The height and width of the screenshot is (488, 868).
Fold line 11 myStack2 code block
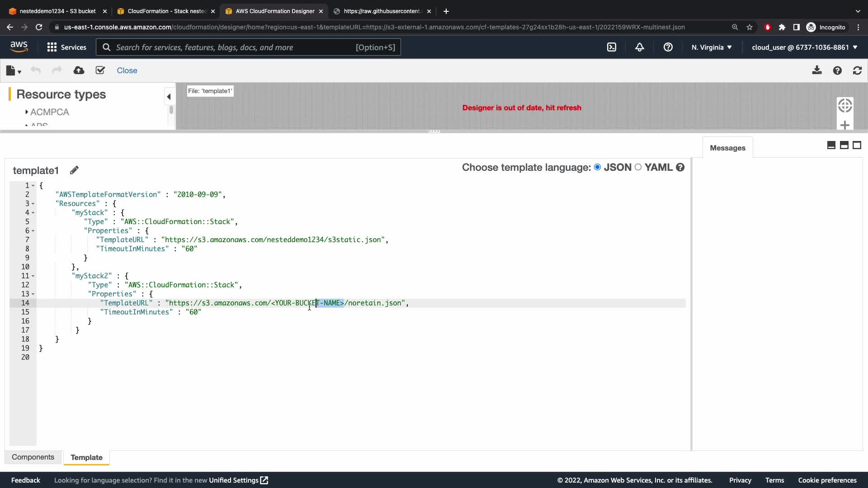click(33, 276)
